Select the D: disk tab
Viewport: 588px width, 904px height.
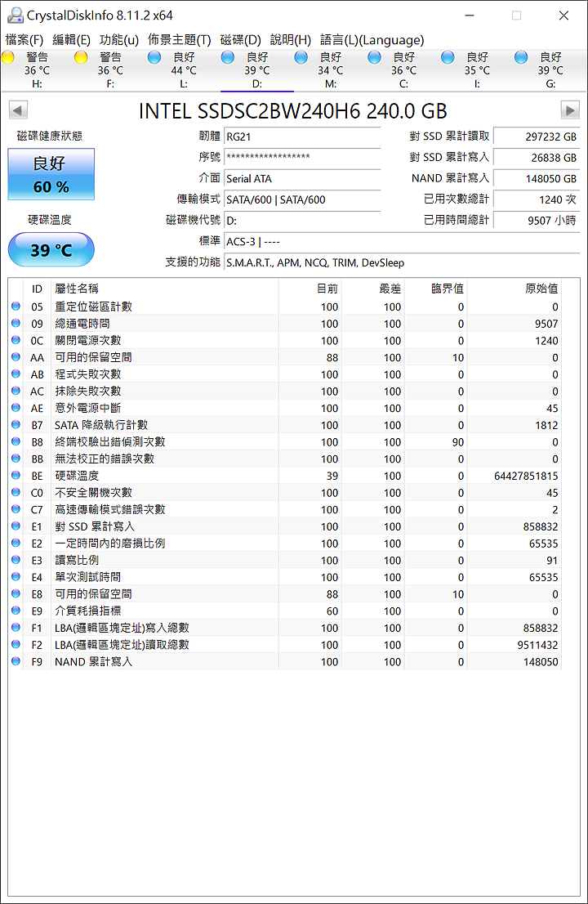pyautogui.click(x=257, y=70)
